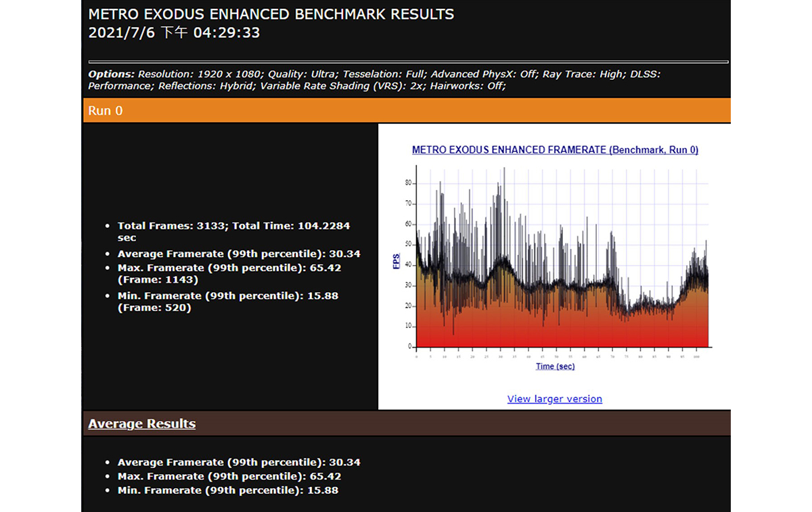Click the "Time (sec)" axis label
Screen dimensions: 812x512
pyautogui.click(x=555, y=367)
